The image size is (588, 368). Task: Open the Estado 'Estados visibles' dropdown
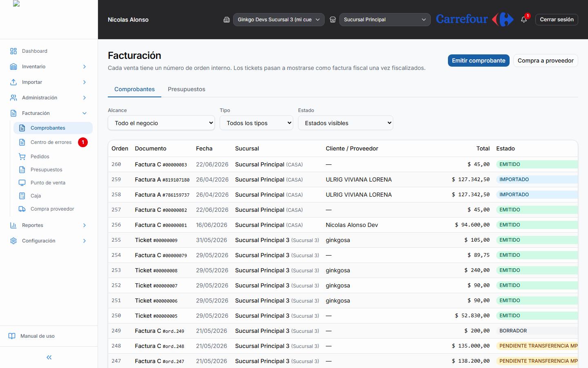pyautogui.click(x=345, y=123)
